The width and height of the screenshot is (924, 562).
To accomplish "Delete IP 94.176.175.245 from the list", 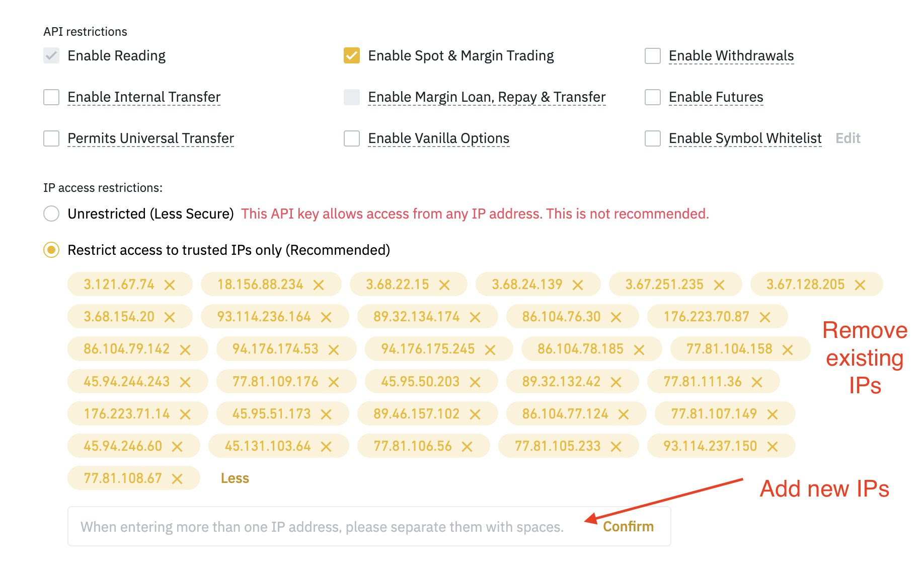I will [x=490, y=349].
